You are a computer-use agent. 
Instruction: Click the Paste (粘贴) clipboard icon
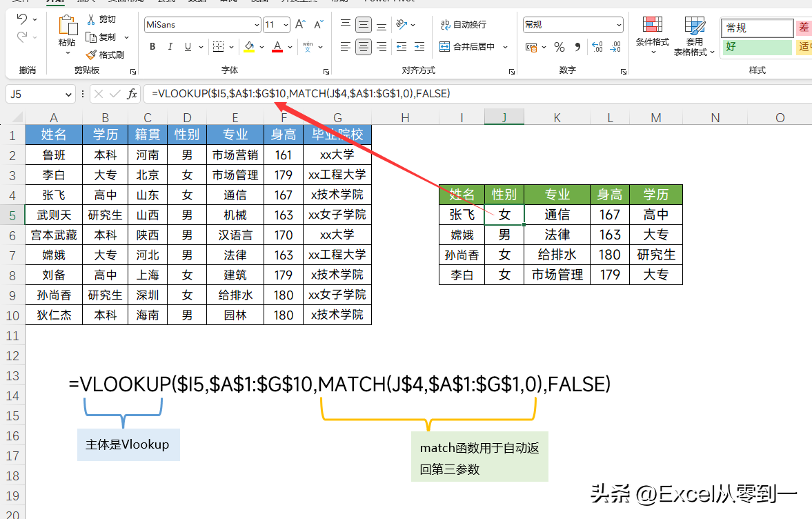(68, 26)
